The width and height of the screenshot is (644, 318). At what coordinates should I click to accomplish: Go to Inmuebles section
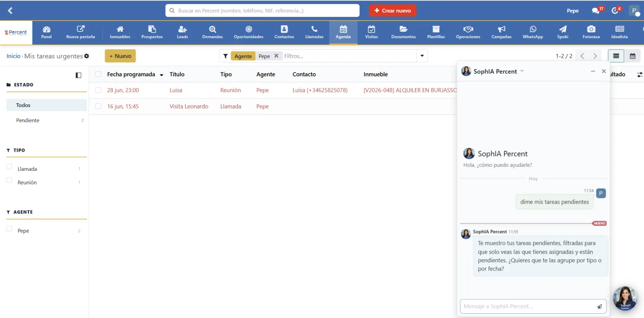pyautogui.click(x=120, y=32)
